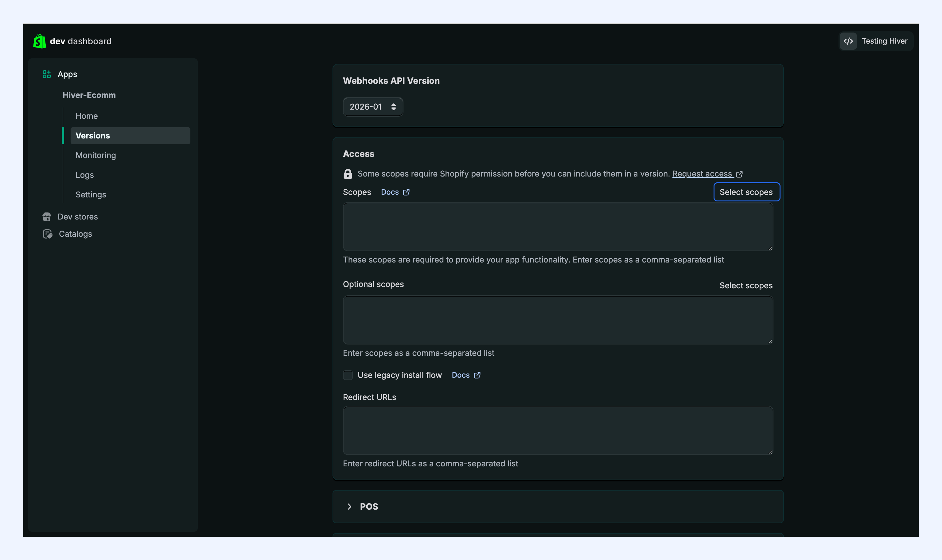Click the Shopify bag logo

(40, 41)
